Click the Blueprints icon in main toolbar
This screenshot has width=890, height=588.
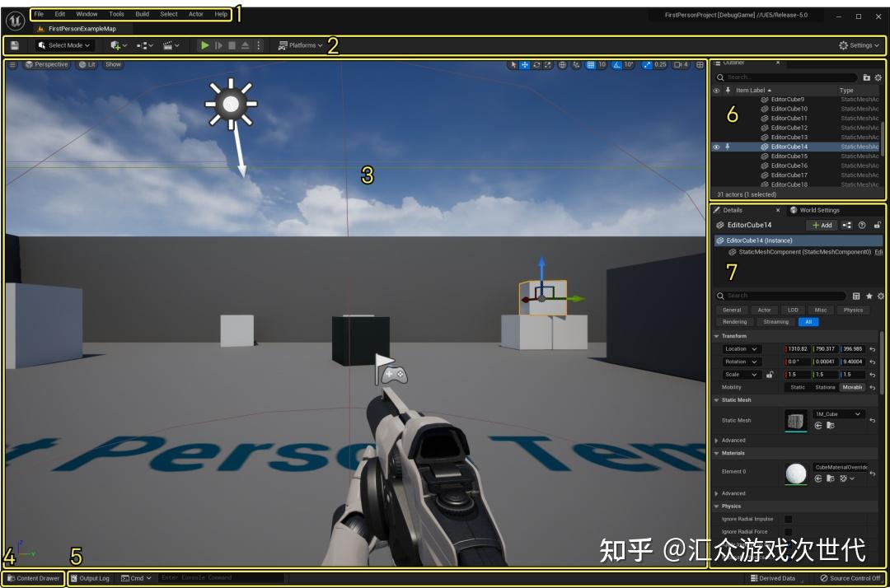[143, 45]
